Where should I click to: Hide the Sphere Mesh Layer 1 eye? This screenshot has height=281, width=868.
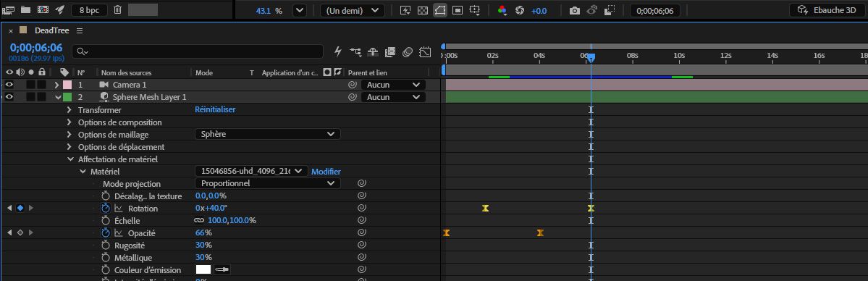tap(9, 97)
